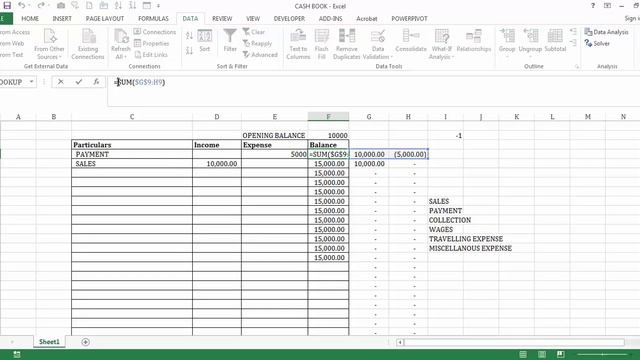Open the DEVELOPER tab

point(289,19)
